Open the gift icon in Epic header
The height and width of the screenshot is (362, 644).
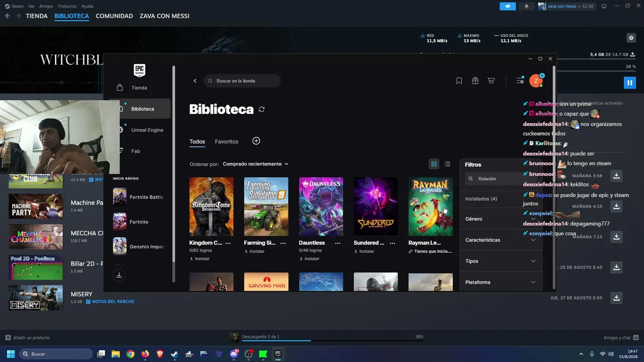click(x=475, y=80)
